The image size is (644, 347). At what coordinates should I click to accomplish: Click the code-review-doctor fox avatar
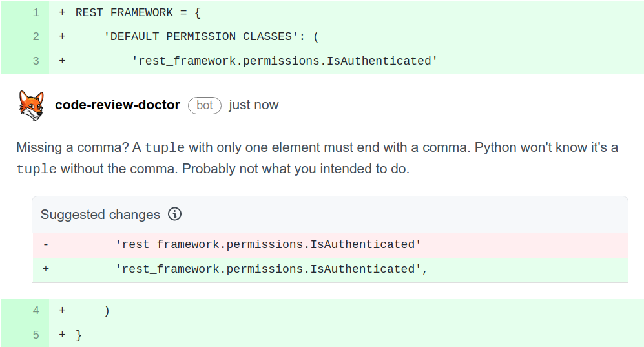click(31, 105)
